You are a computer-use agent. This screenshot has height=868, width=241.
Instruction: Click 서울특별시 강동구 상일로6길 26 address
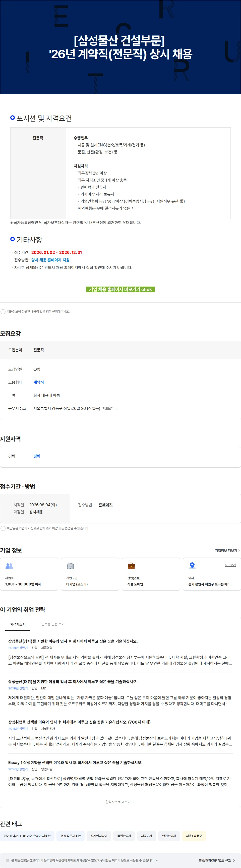[x=67, y=408]
